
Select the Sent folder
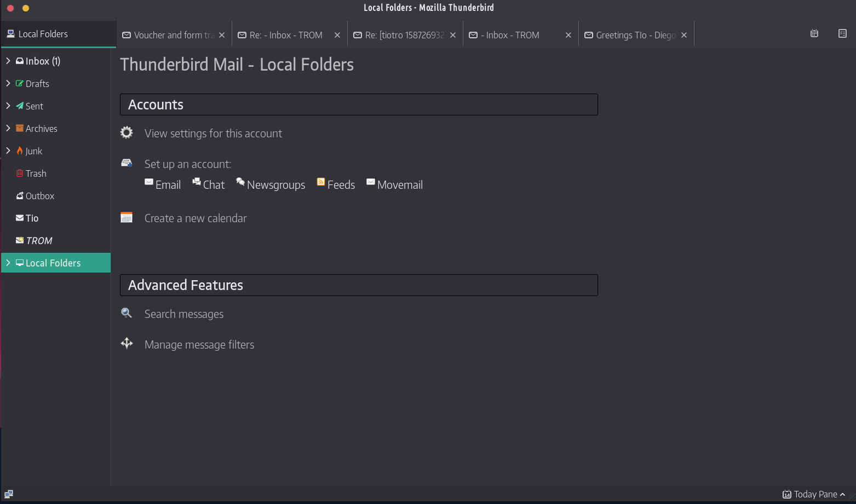(x=56, y=106)
